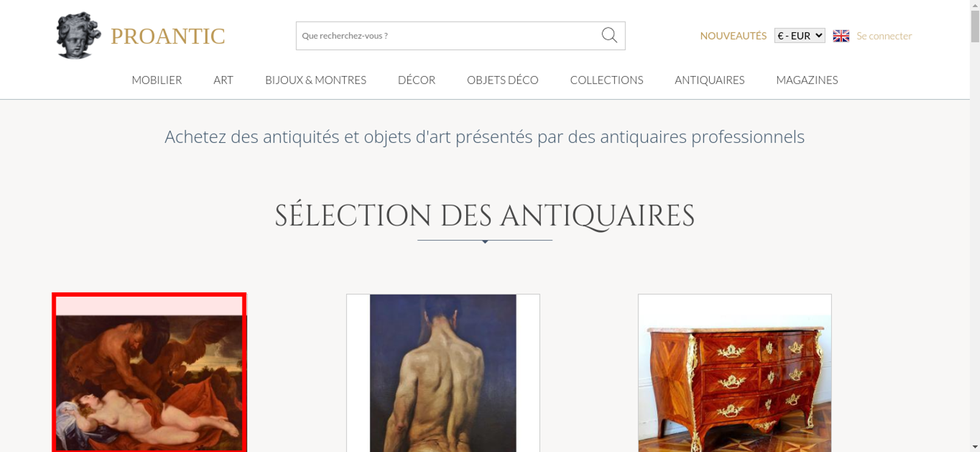Screen dimensions: 980x452
Task: Click the PROANTIC brand name text
Action: [x=168, y=36]
